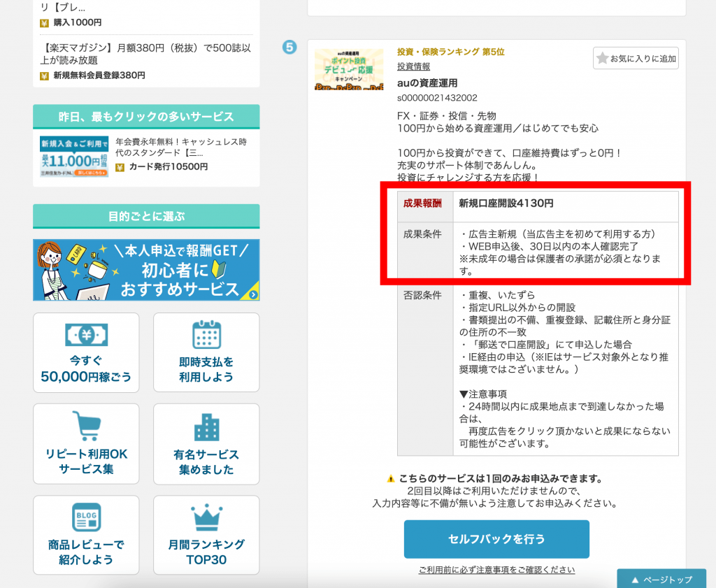Click the shopping cart icon for リピート利用OK
This screenshot has height=588, width=716.
pos(86,426)
